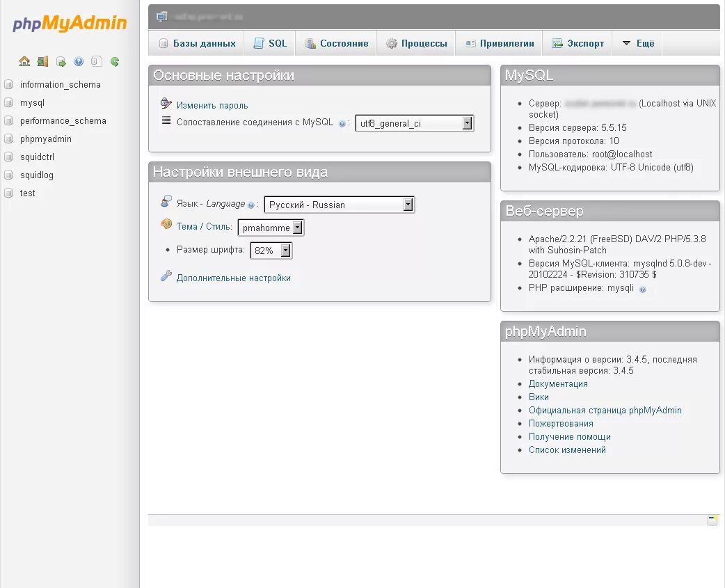Go to the Привилегии tab
Screen dimensions: 725x588
click(499, 43)
